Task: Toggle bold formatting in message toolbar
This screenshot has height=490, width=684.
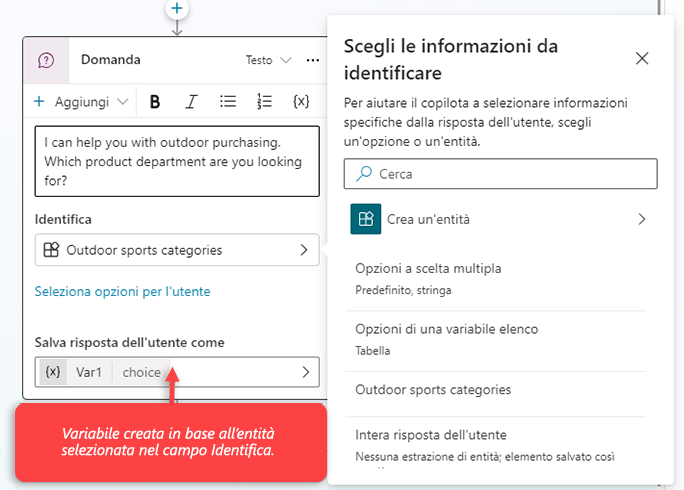Action: coord(155,101)
